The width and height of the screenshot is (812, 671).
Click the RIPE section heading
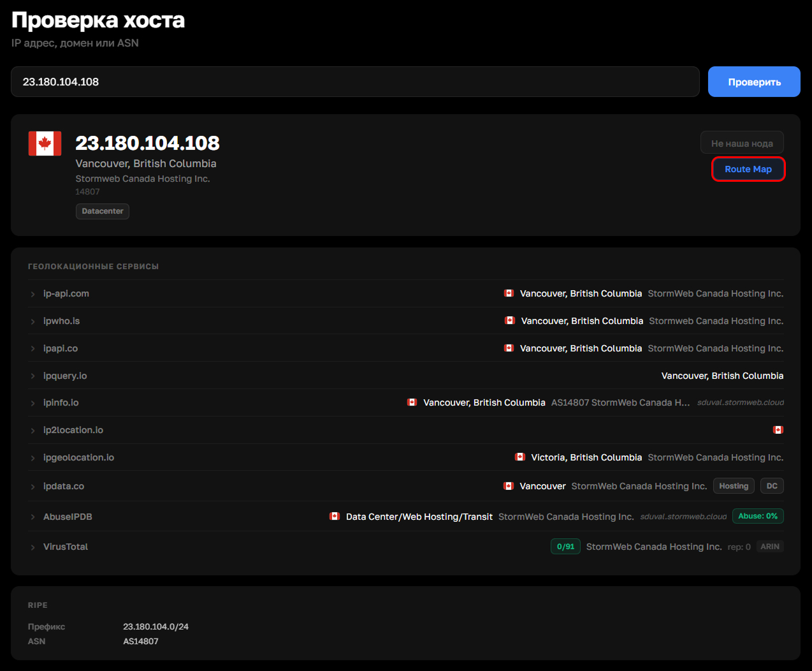tap(38, 605)
